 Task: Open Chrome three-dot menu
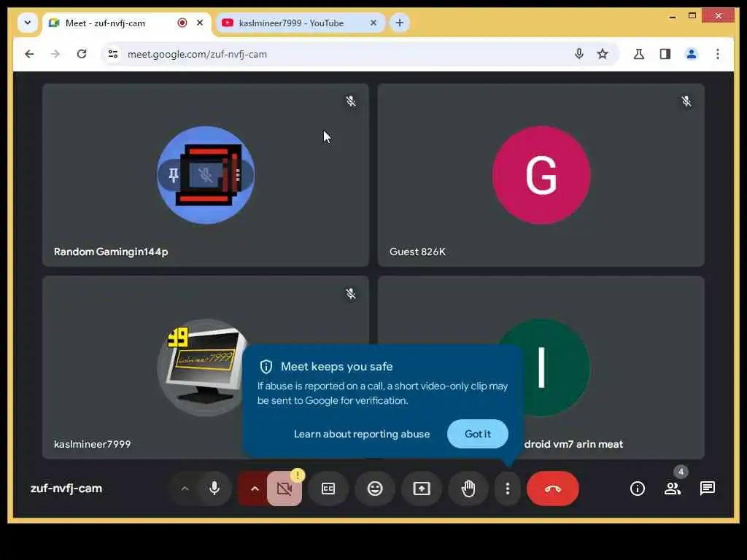(718, 54)
